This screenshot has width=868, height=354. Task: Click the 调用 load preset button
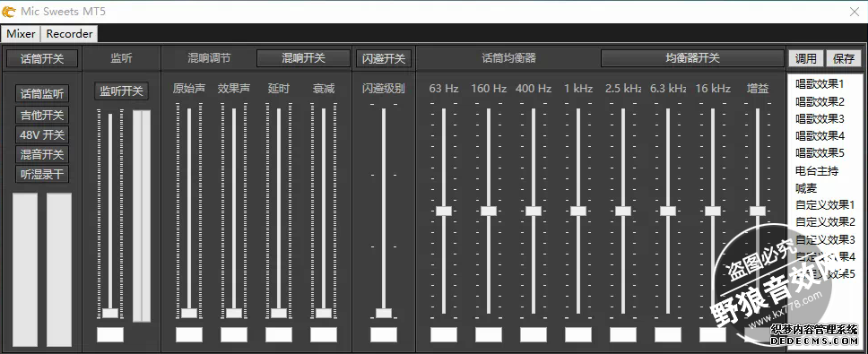click(805, 58)
